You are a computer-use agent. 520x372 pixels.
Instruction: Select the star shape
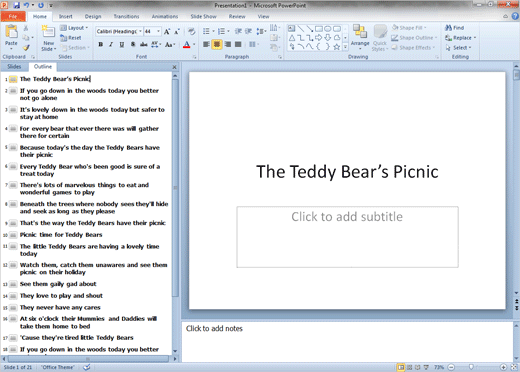(x=337, y=47)
